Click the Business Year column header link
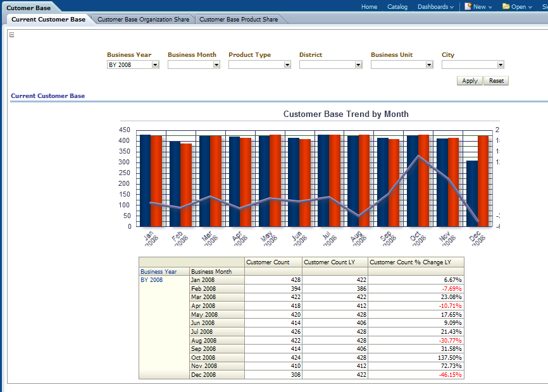 click(158, 271)
